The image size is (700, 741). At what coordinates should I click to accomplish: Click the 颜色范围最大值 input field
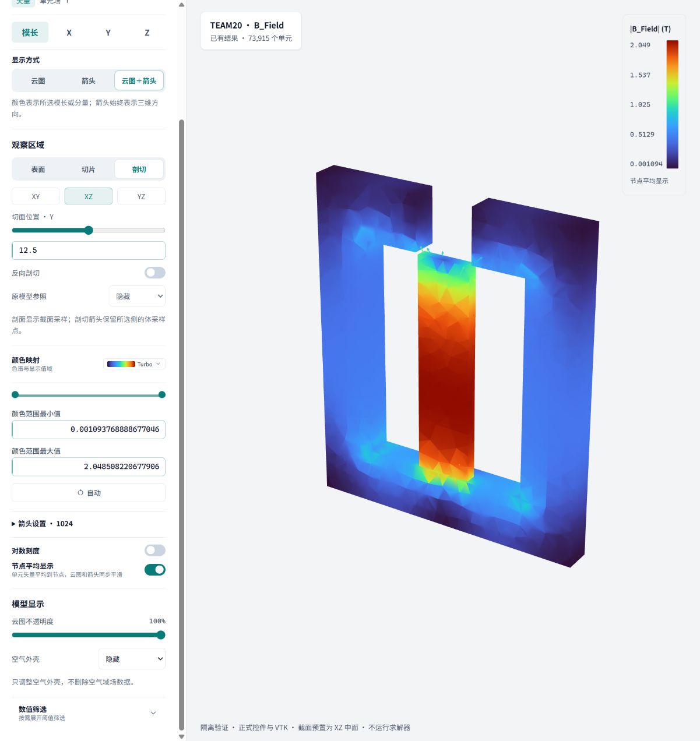point(89,467)
